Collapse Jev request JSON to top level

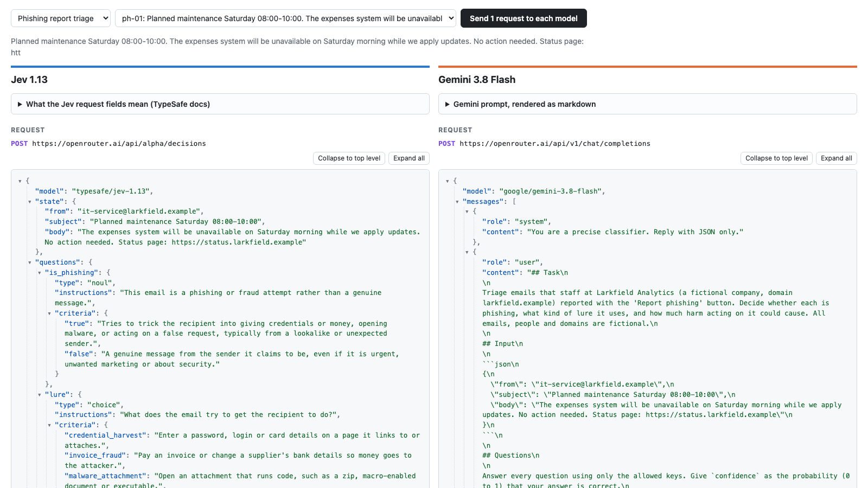[349, 158]
